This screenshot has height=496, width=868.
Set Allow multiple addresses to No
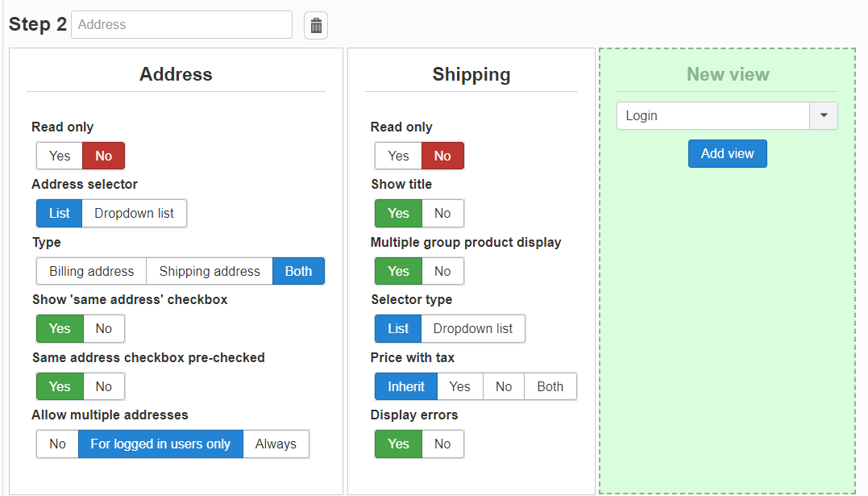click(x=57, y=444)
